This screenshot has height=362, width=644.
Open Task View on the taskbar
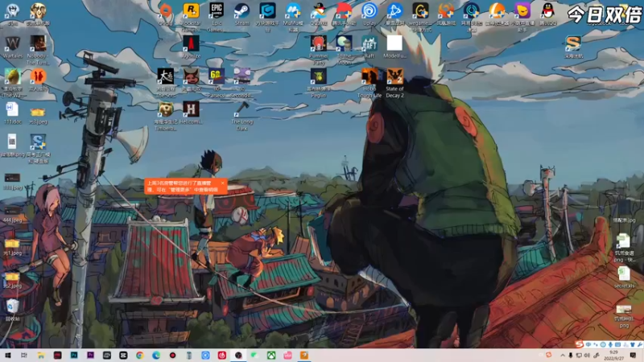(x=24, y=356)
